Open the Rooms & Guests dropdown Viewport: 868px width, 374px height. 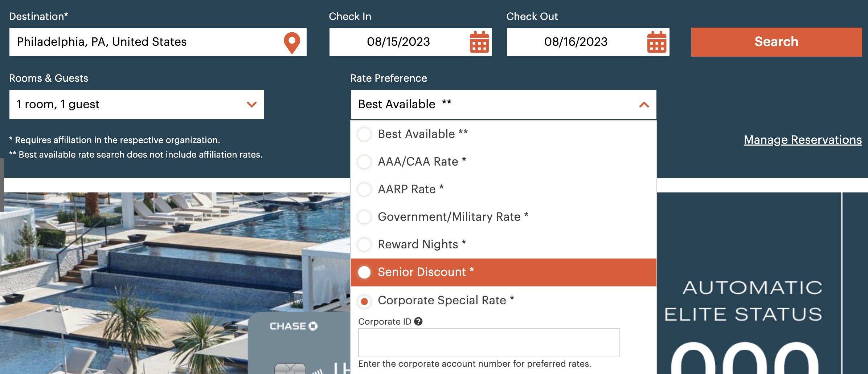137,105
